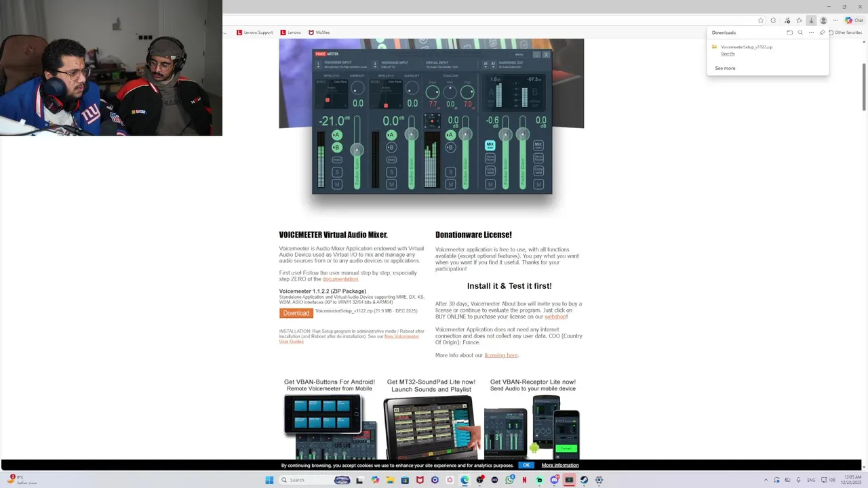The width and height of the screenshot is (868, 488).
Task: Open the documentation link
Action: [x=340, y=279]
